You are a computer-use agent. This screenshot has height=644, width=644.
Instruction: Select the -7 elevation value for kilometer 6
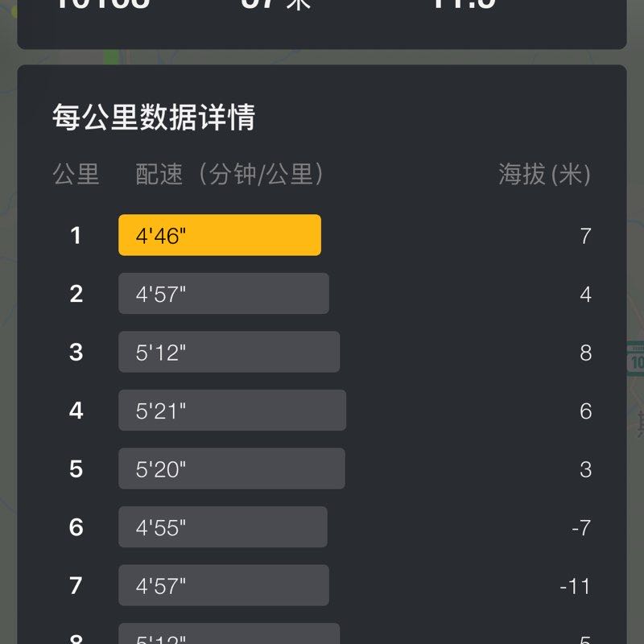[x=581, y=528]
